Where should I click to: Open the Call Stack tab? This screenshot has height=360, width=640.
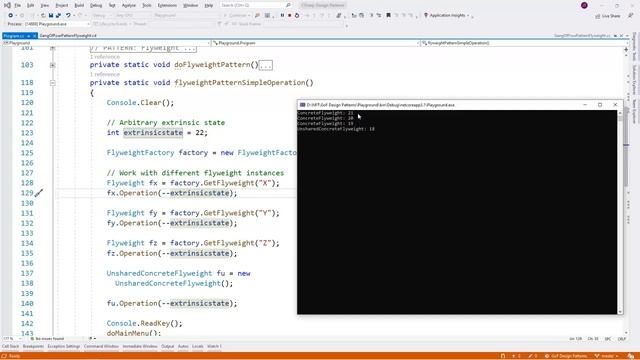tap(10, 347)
